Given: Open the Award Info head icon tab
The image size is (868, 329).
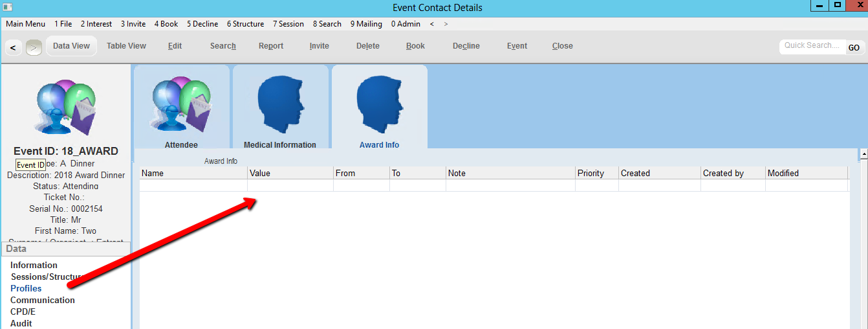Looking at the screenshot, I should (x=379, y=102).
